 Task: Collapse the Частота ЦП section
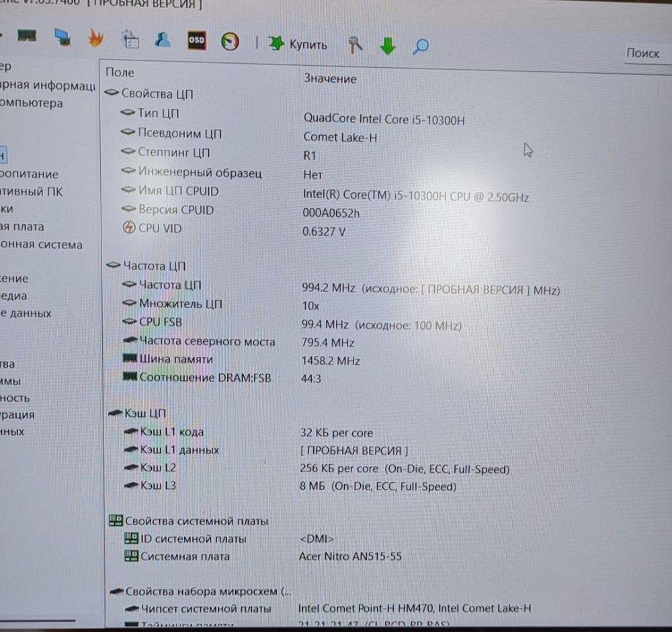click(112, 266)
